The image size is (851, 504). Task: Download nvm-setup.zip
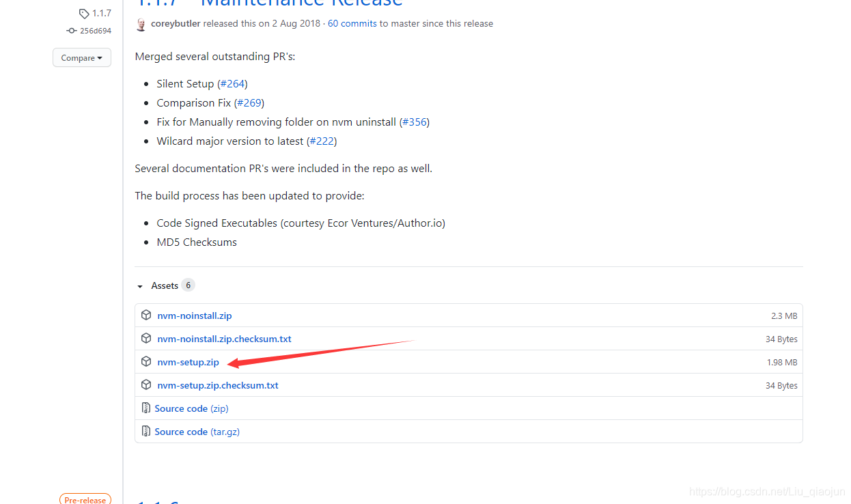188,362
